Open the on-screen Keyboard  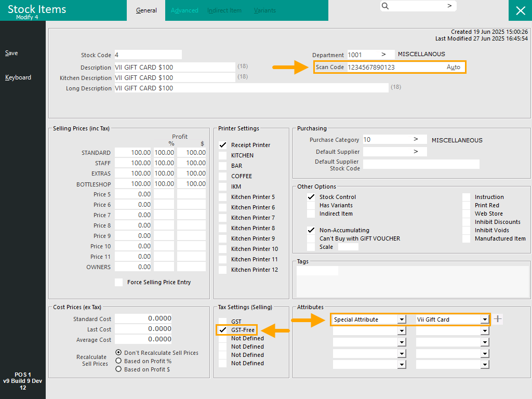tap(18, 77)
